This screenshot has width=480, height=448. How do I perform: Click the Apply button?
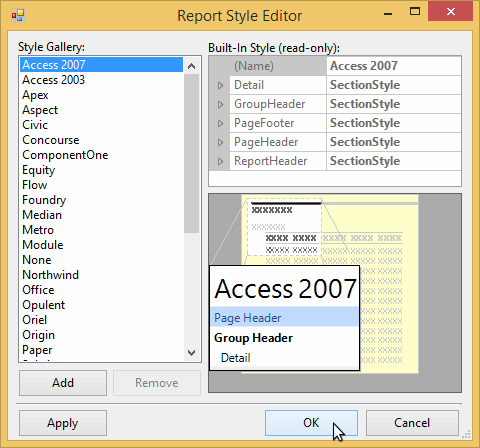tap(63, 423)
